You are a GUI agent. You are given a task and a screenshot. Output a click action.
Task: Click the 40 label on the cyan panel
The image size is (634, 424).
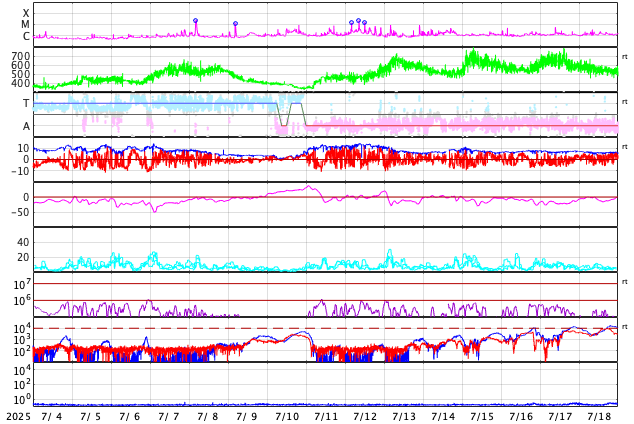23,242
